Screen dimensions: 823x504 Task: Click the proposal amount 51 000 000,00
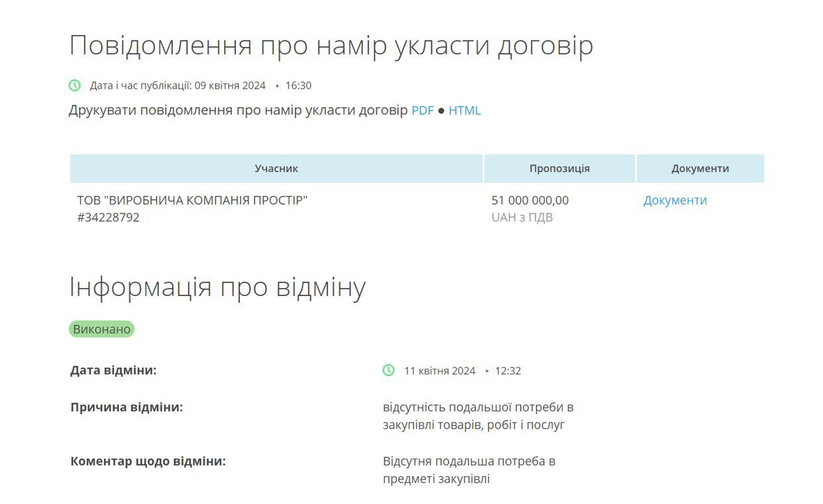click(x=529, y=201)
